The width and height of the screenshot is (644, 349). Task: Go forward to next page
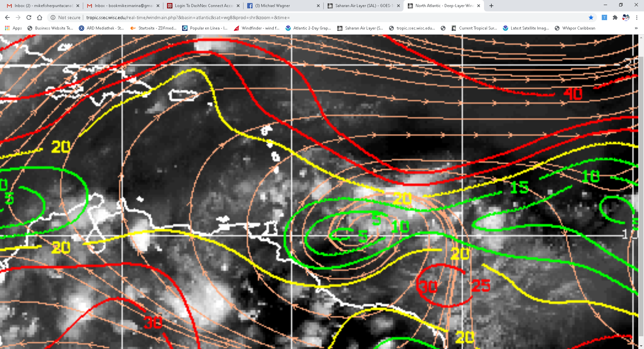(x=18, y=17)
